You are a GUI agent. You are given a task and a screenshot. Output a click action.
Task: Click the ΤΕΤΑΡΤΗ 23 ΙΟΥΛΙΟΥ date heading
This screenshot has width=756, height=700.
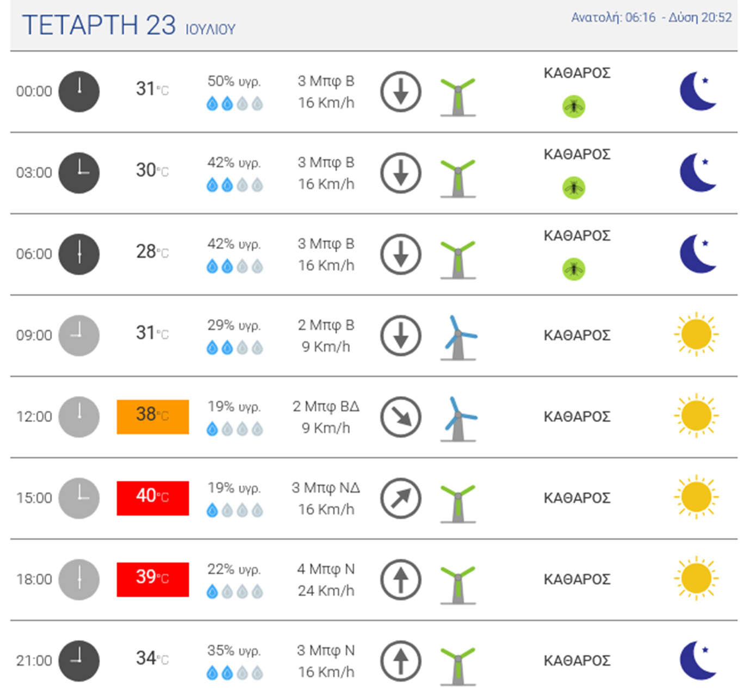tap(129, 26)
